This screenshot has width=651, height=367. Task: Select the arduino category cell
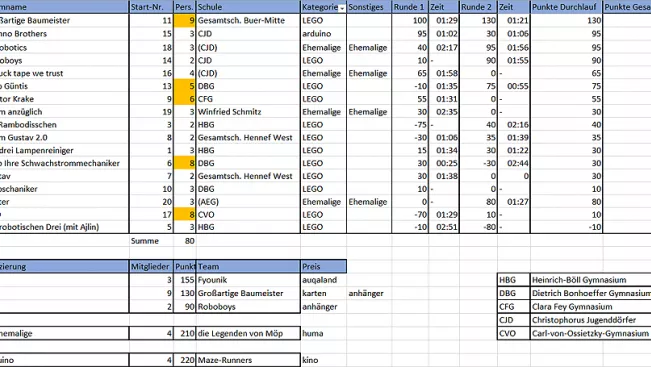coord(323,34)
